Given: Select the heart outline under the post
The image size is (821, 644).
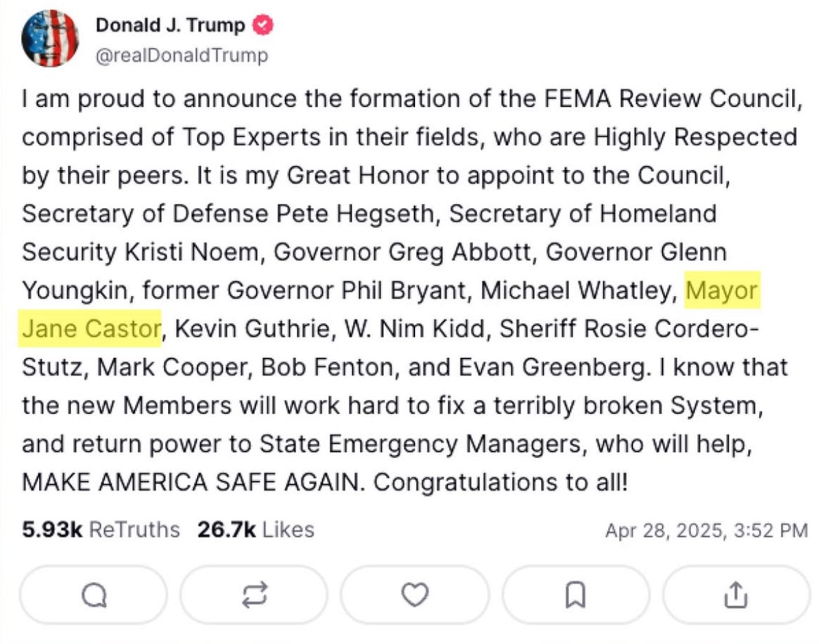Looking at the screenshot, I should click(x=413, y=594).
